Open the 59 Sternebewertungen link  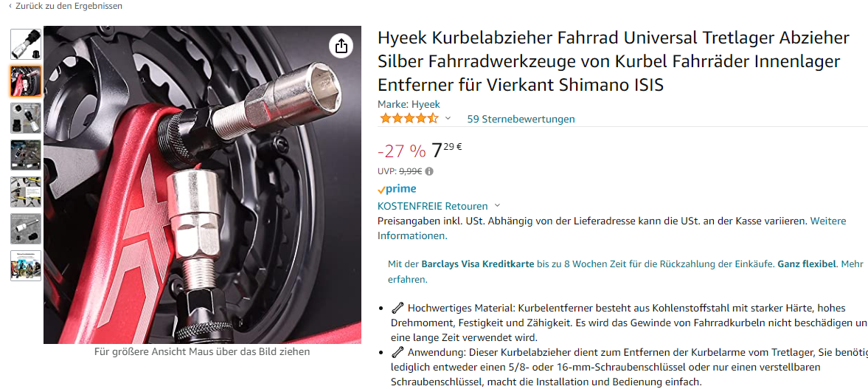point(521,119)
